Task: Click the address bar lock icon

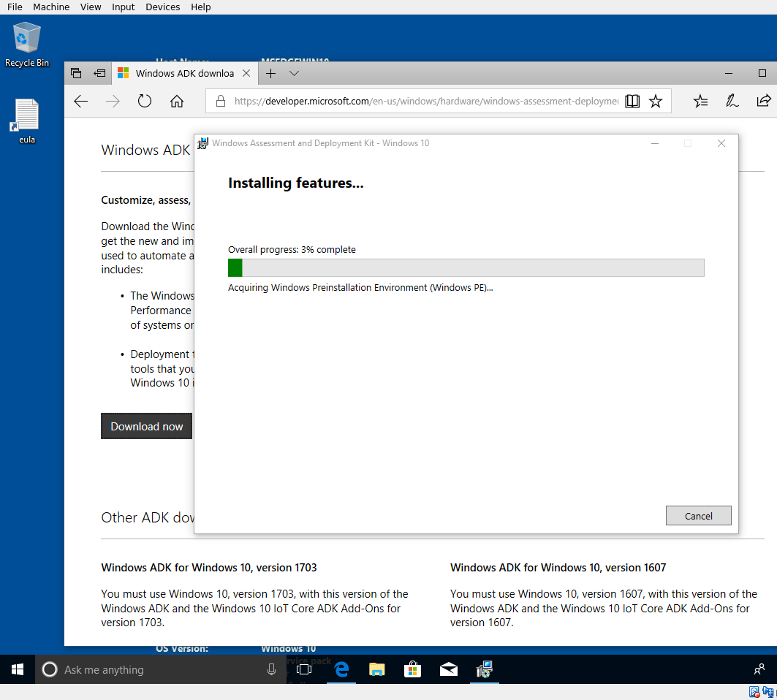Action: (221, 102)
